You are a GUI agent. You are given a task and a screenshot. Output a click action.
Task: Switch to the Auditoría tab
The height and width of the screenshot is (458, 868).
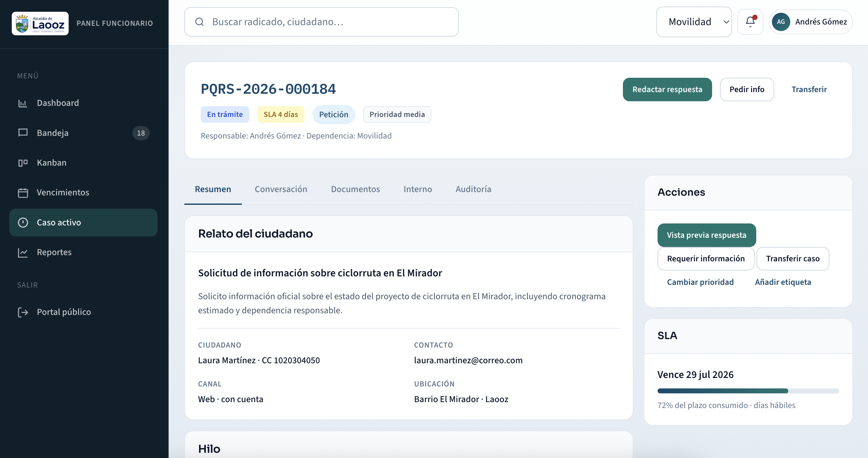point(474,189)
